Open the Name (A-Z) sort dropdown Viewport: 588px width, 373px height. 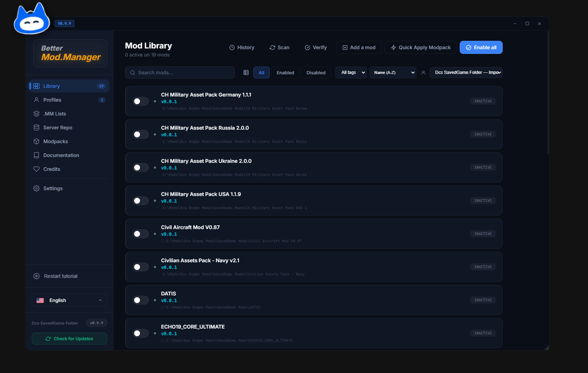[393, 72]
